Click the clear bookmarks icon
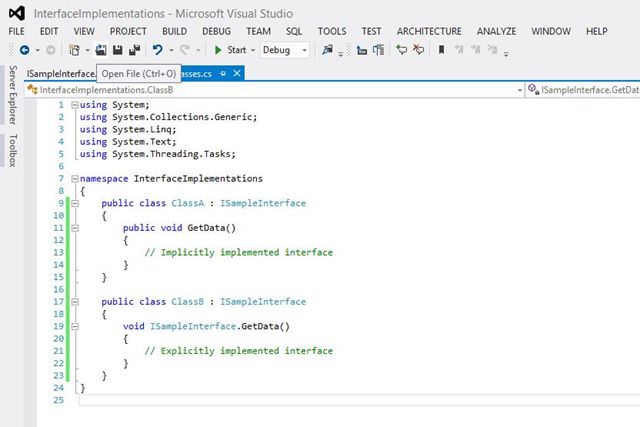Screen dimensions: 640x427 click(493, 50)
